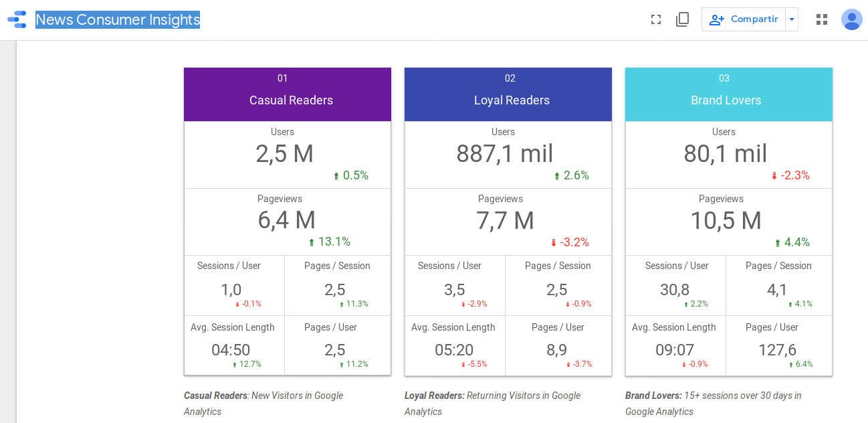
Task: Enter fullscreen presentation mode
Action: [x=656, y=19]
